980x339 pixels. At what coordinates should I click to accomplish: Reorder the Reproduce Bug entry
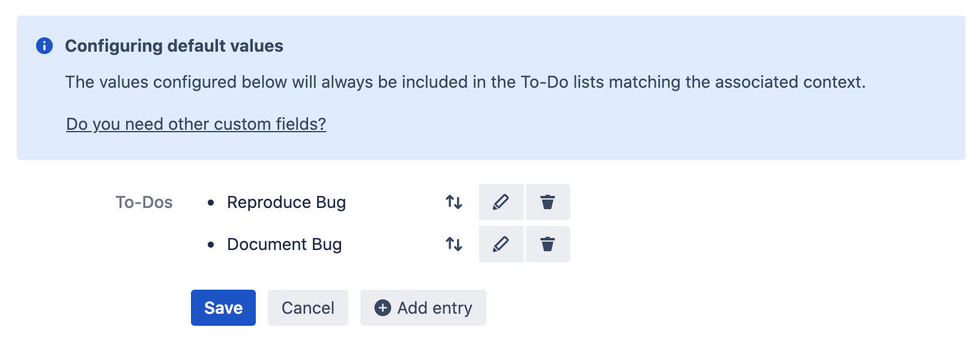(x=454, y=202)
